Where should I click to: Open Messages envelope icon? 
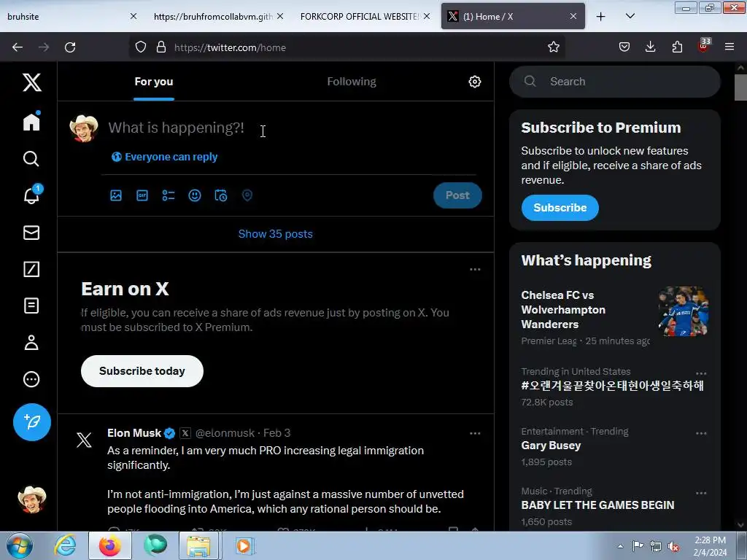click(31, 233)
